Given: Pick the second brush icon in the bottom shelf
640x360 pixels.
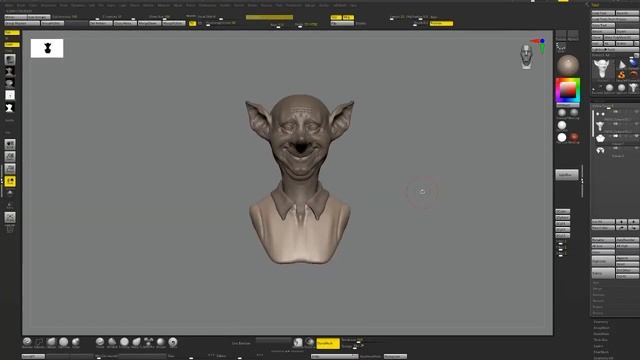Looking at the screenshot, I should [x=39, y=342].
